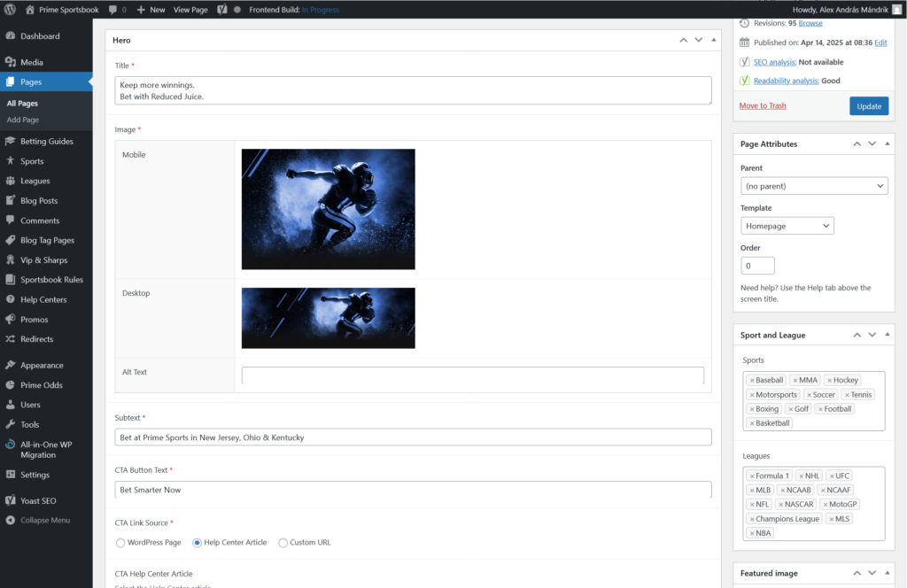
Task: Click into the Subtext input field
Action: tap(413, 437)
